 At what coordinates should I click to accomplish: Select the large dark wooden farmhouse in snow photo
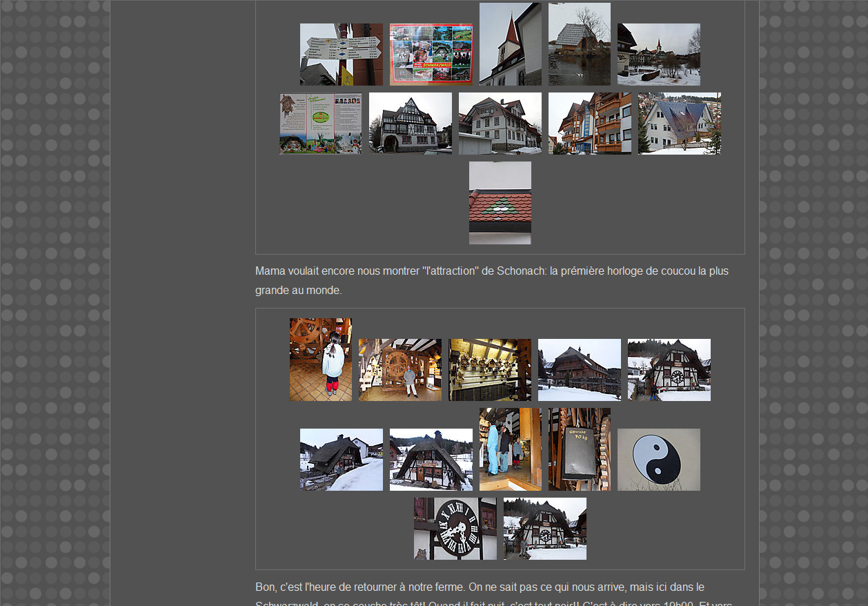[579, 370]
